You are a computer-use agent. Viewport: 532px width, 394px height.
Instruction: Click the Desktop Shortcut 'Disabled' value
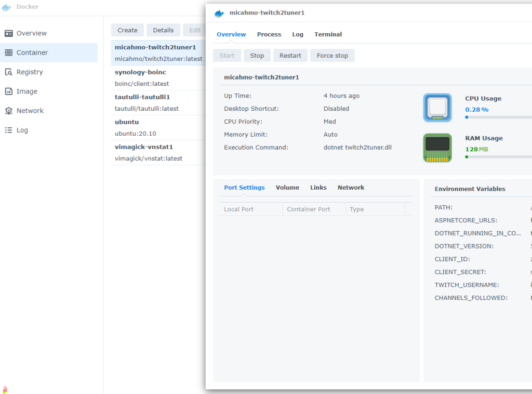coord(336,109)
